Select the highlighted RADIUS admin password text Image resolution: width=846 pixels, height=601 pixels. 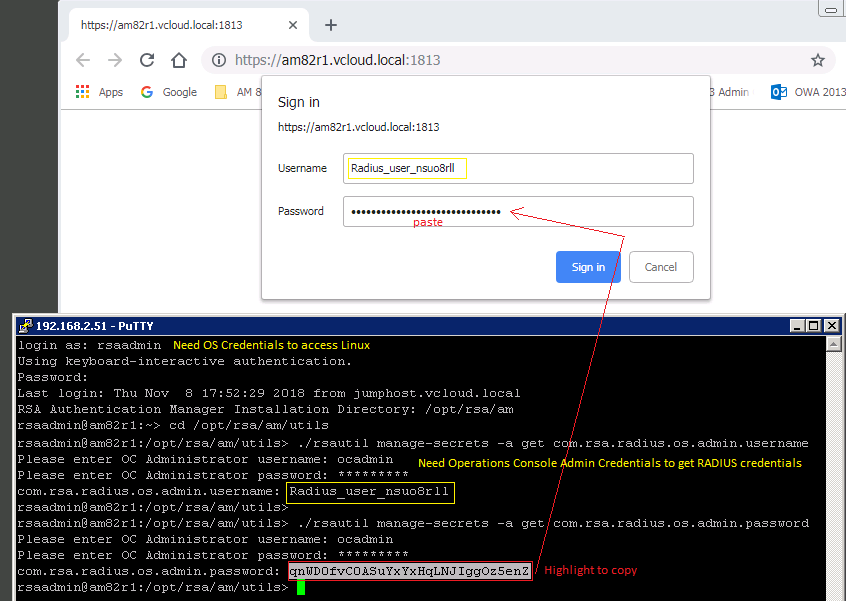[409, 571]
